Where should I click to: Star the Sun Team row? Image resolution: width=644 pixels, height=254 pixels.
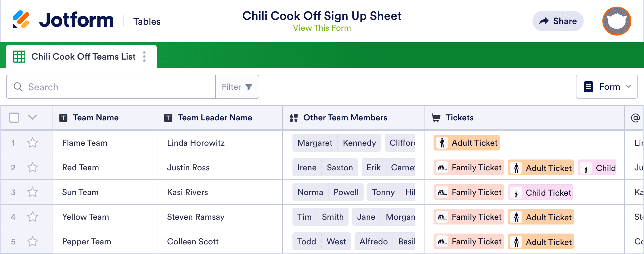tap(33, 192)
